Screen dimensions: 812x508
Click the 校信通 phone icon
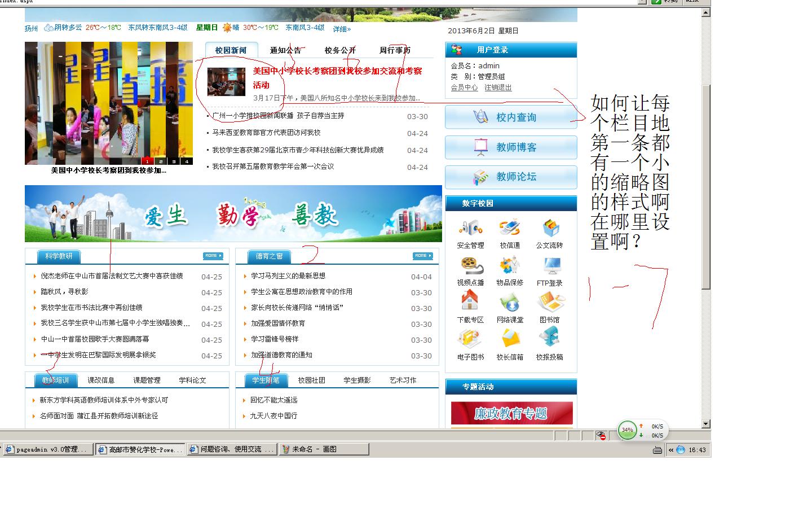click(x=510, y=228)
